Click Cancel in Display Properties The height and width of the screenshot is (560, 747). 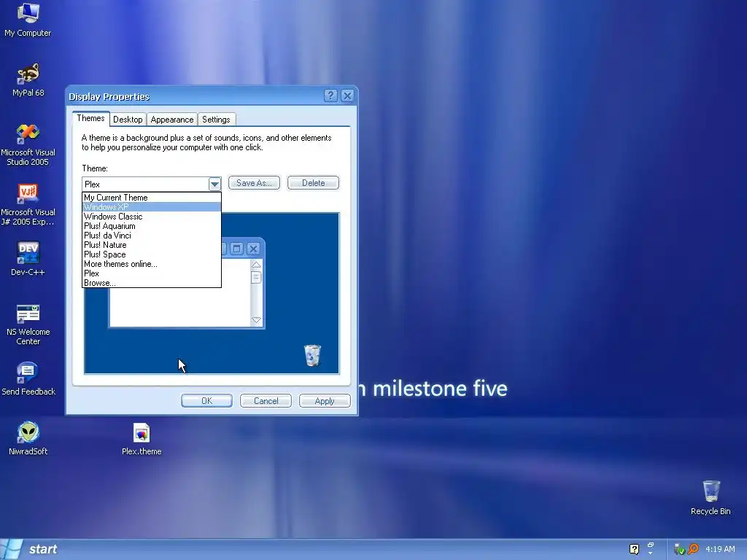(x=266, y=401)
